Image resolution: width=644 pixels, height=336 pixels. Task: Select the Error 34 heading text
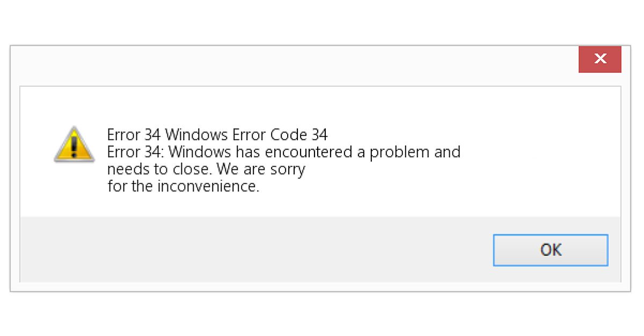[217, 135]
